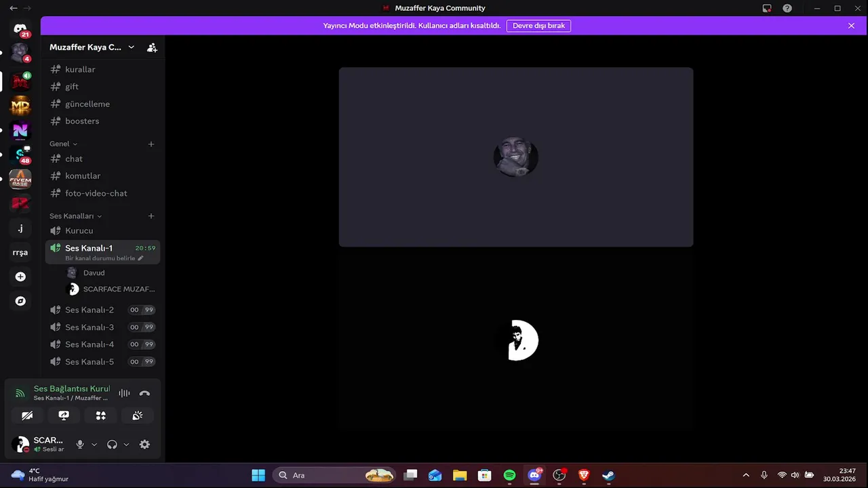
Task: Click taskbar search box Ara
Action: [x=335, y=475]
